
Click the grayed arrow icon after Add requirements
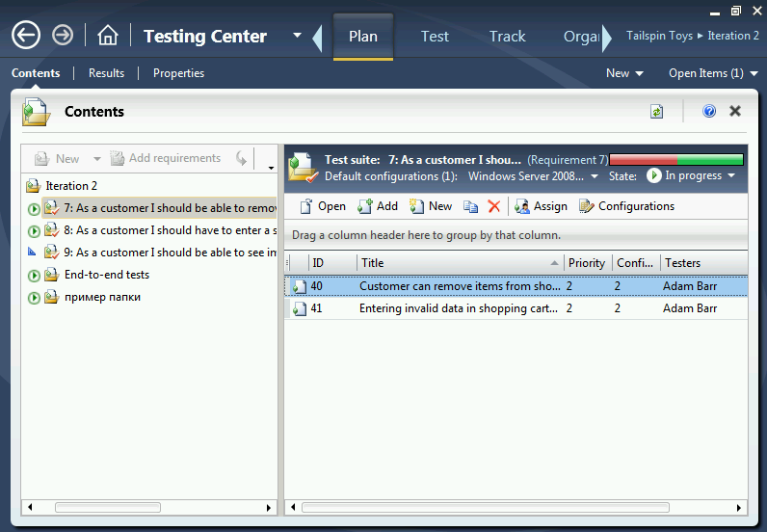[241, 158]
